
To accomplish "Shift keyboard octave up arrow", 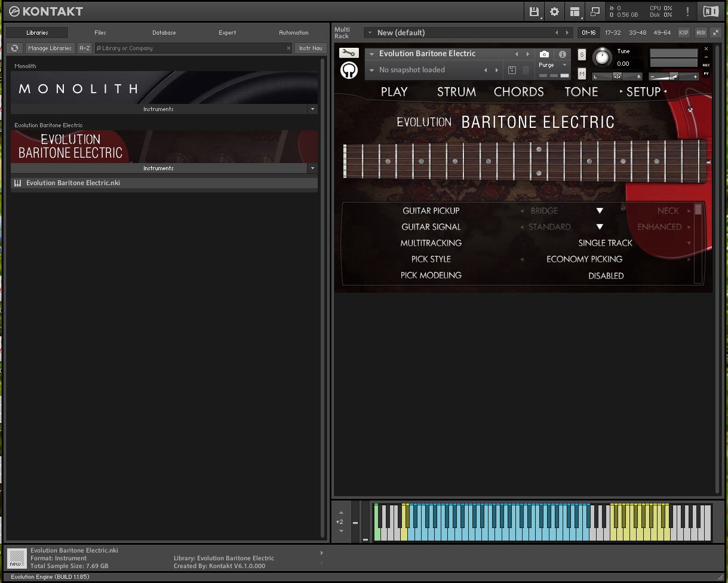I will pyautogui.click(x=341, y=513).
